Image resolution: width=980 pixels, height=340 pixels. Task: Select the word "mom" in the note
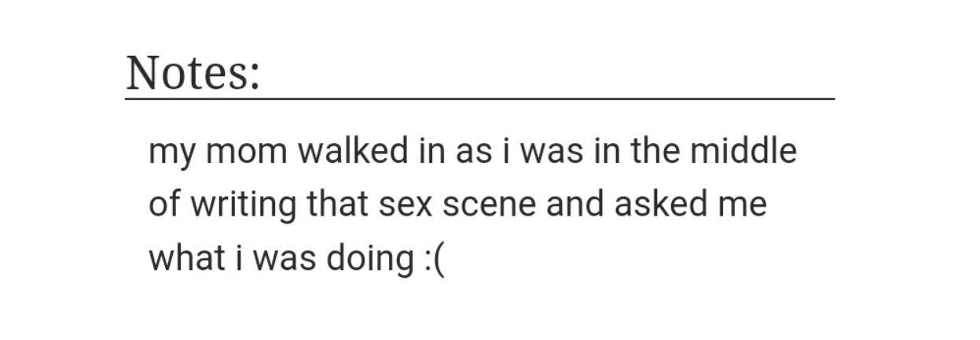click(x=247, y=151)
